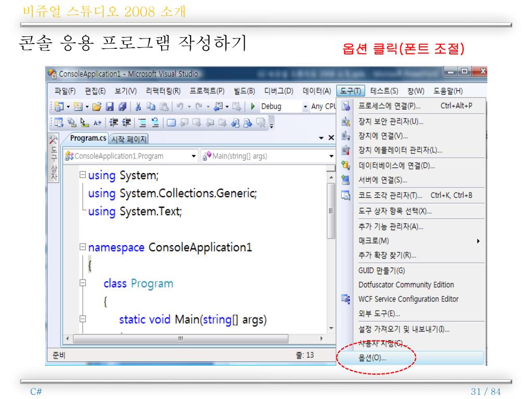Select Dotfuscator Community Edition entry
This screenshot has width=532, height=399.
tap(411, 285)
